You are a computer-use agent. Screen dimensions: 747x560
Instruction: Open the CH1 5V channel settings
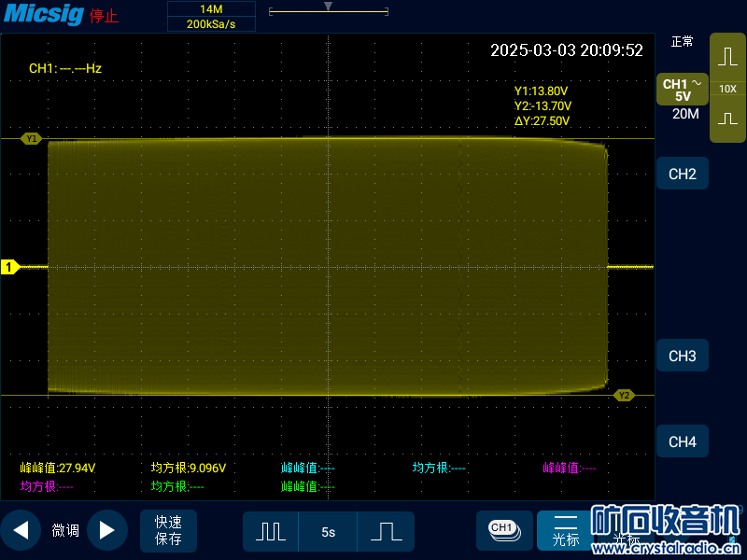(x=682, y=90)
